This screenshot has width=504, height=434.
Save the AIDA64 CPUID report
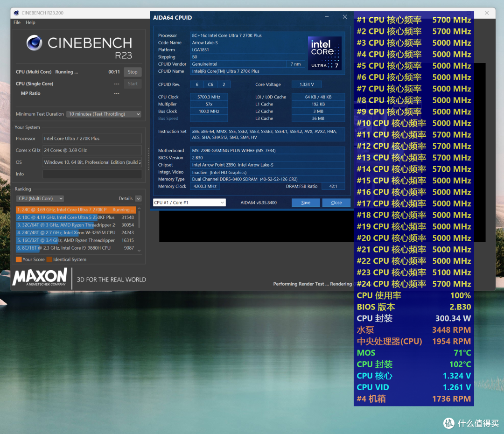click(x=306, y=203)
